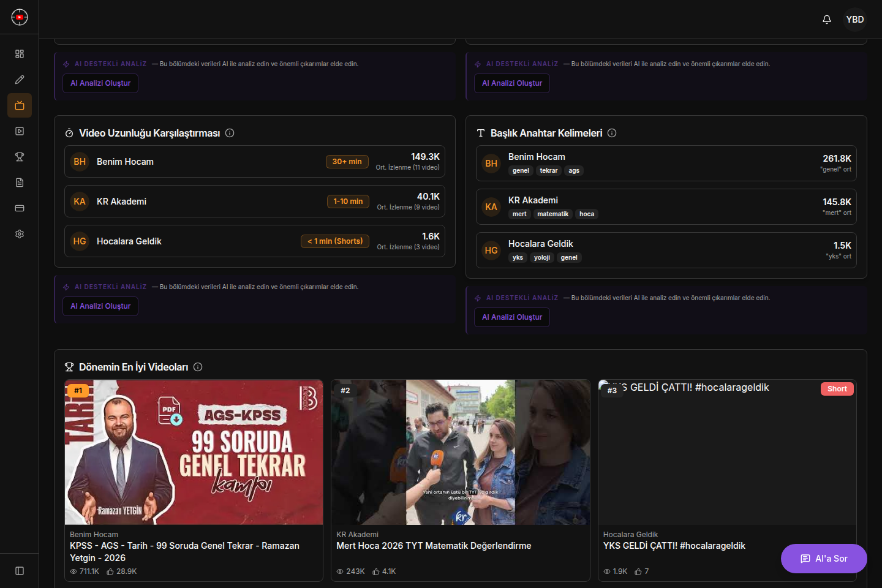Open the dashboard grid icon in sidebar

pos(20,54)
